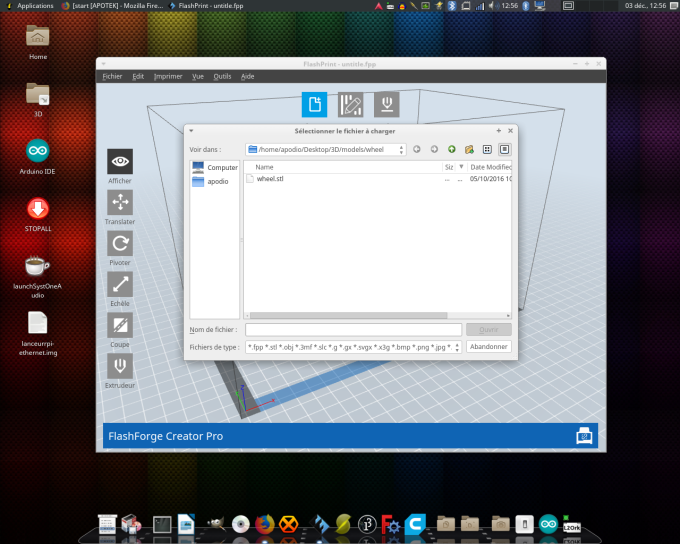Switch the file dialog to list view

pyautogui.click(x=487, y=149)
